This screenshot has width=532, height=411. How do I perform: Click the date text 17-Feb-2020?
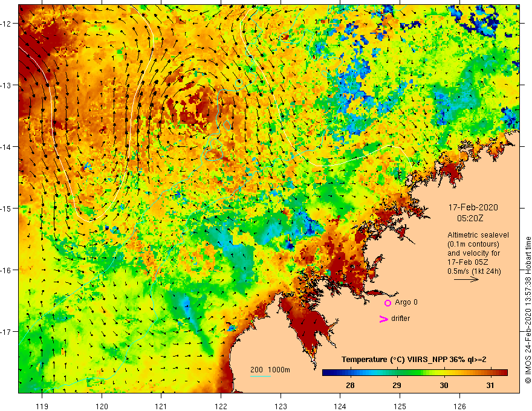(473, 207)
